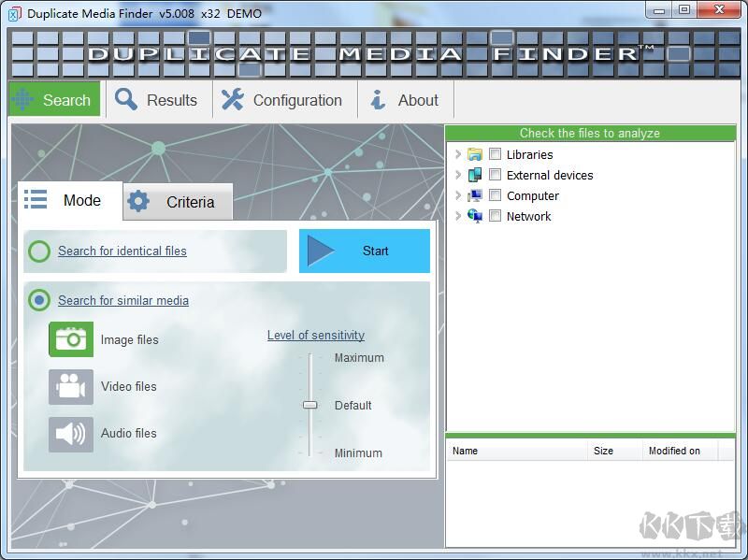This screenshot has height=560, width=748.
Task: Click the Maximum sensitivity label
Action: (359, 358)
